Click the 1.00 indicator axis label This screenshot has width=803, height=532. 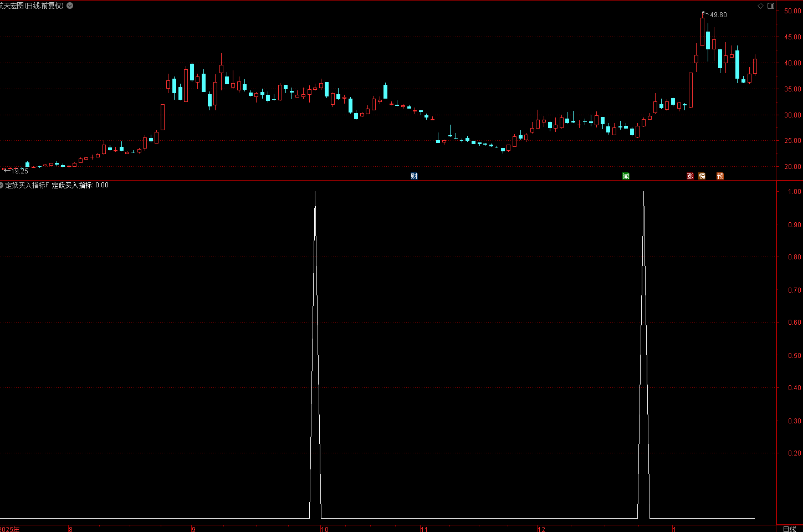click(795, 192)
